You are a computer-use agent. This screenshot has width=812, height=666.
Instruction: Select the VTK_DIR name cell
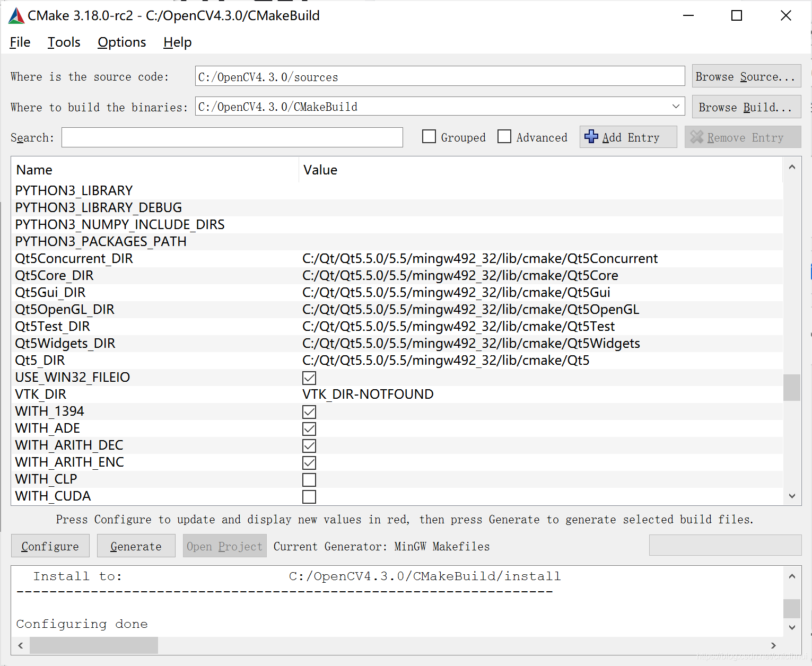point(41,395)
